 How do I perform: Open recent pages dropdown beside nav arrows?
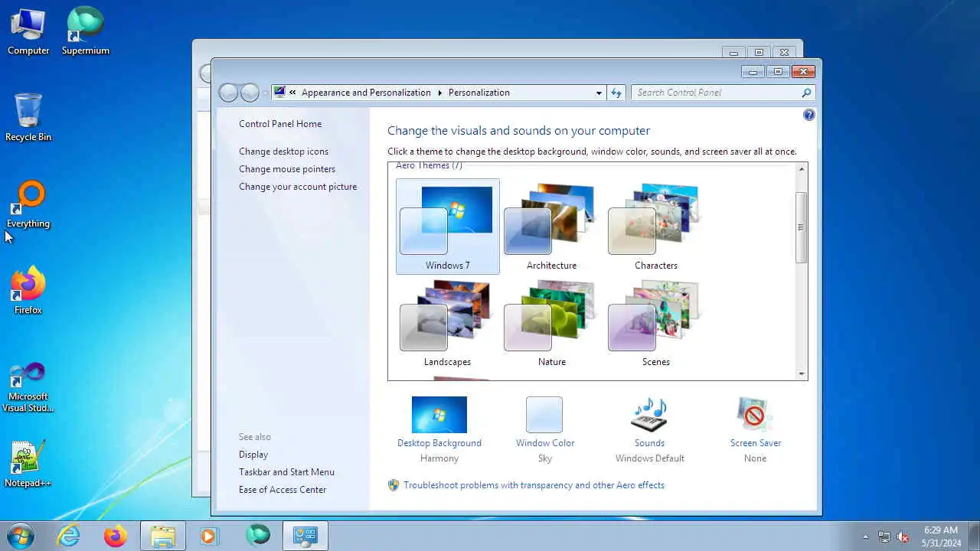[265, 93]
